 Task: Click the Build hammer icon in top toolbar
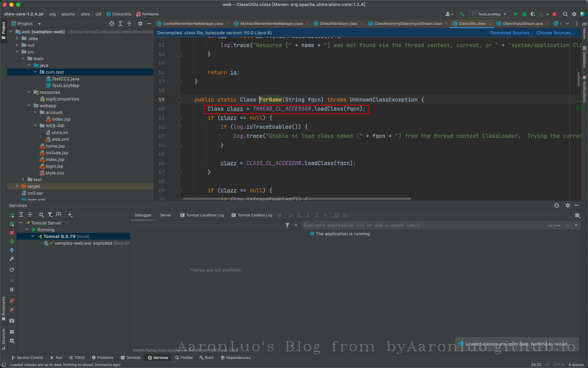click(x=462, y=14)
